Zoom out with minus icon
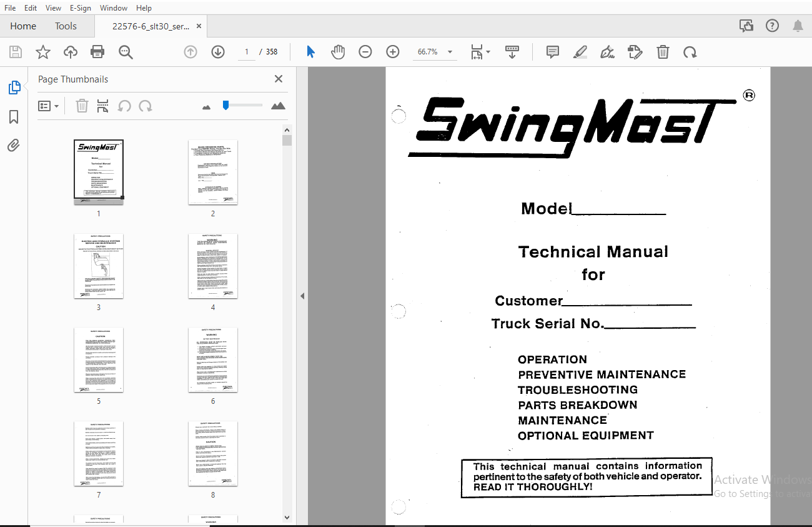This screenshot has height=527, width=812. [365, 52]
